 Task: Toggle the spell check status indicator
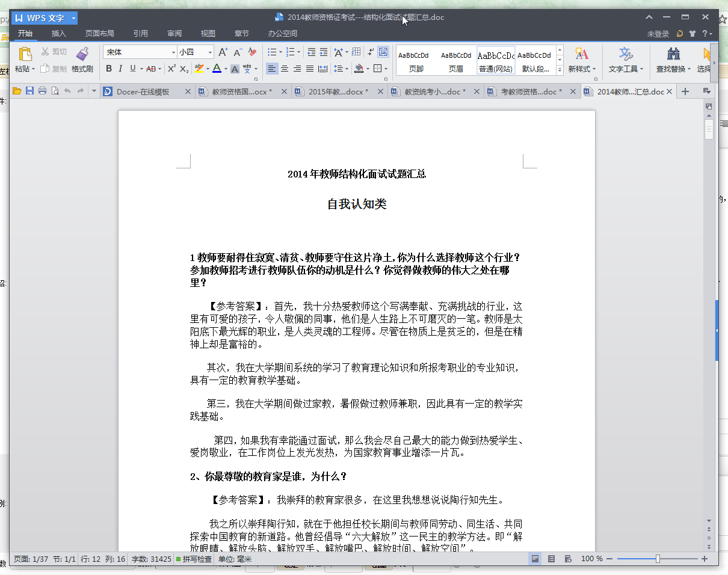[x=194, y=559]
